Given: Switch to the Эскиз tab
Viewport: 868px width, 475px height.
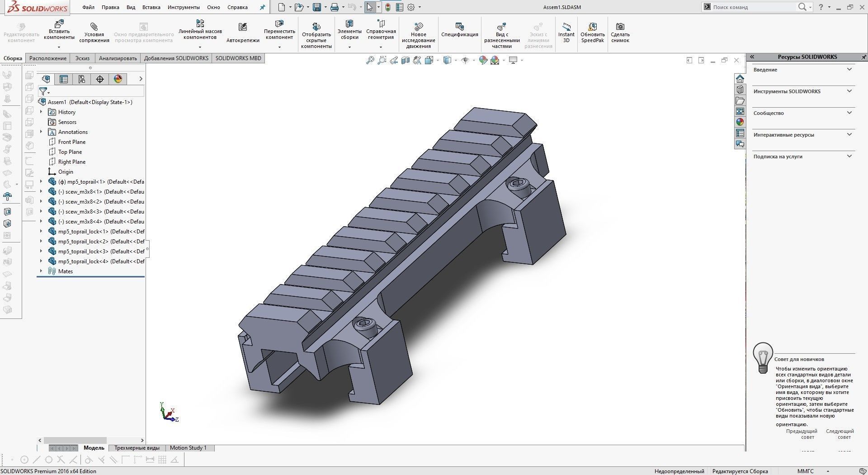Looking at the screenshot, I should 82,58.
